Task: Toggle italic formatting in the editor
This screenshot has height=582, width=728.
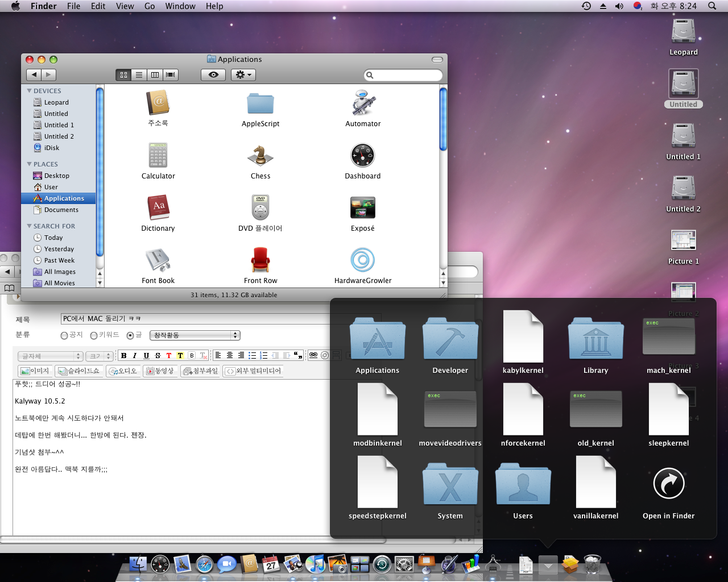Action: (135, 355)
